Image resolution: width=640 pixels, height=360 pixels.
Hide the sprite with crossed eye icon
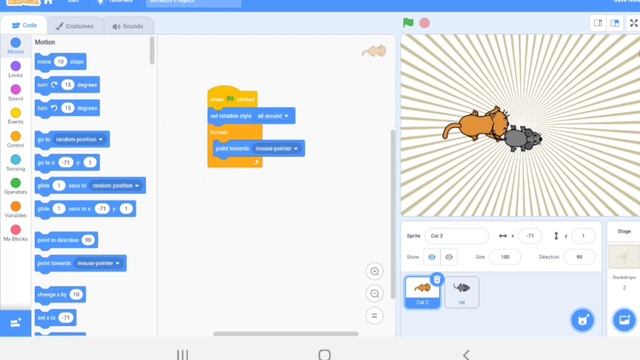(x=449, y=257)
